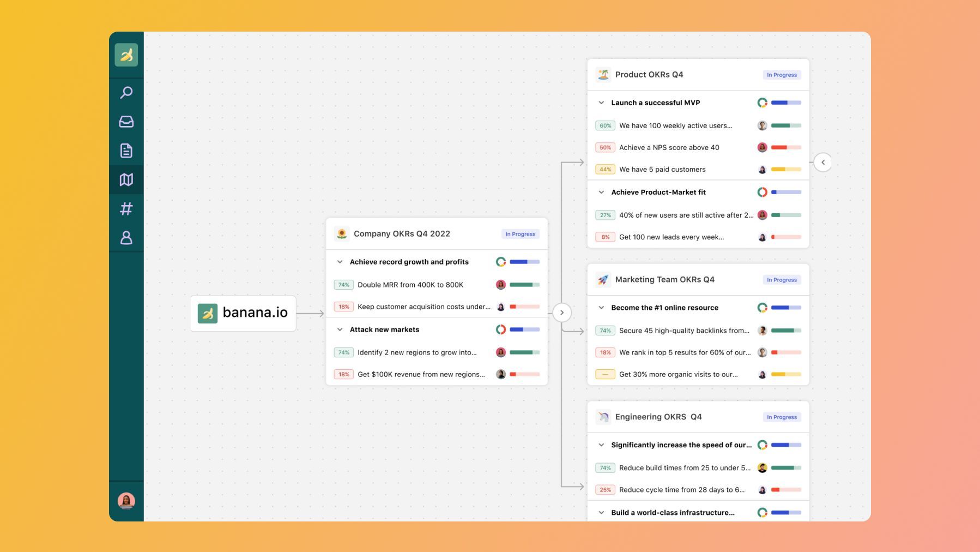The height and width of the screenshot is (552, 980).
Task: Open the user profile avatar in the sidebar
Action: point(126,501)
